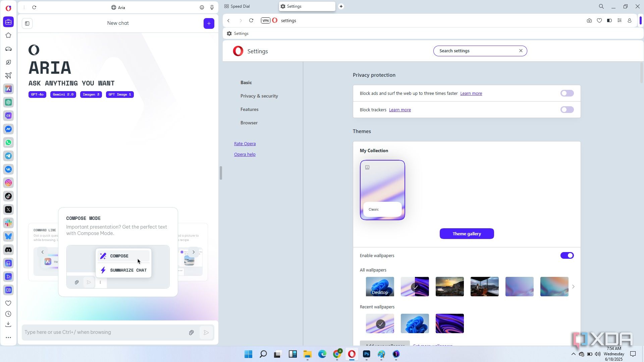Viewport: 644px width, 362px height.
Task: Open Discord in the sidebar
Action: click(x=8, y=250)
